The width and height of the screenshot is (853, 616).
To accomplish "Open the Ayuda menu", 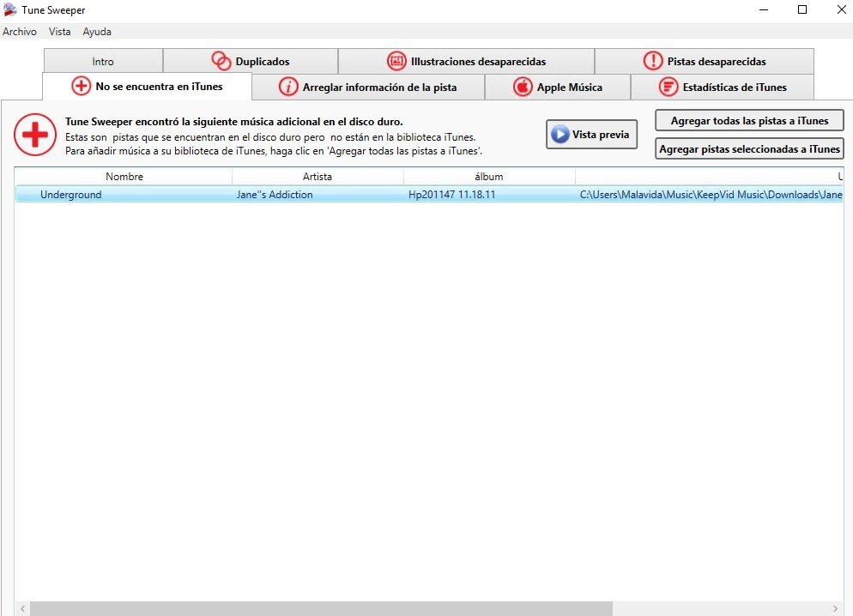I will tap(97, 32).
